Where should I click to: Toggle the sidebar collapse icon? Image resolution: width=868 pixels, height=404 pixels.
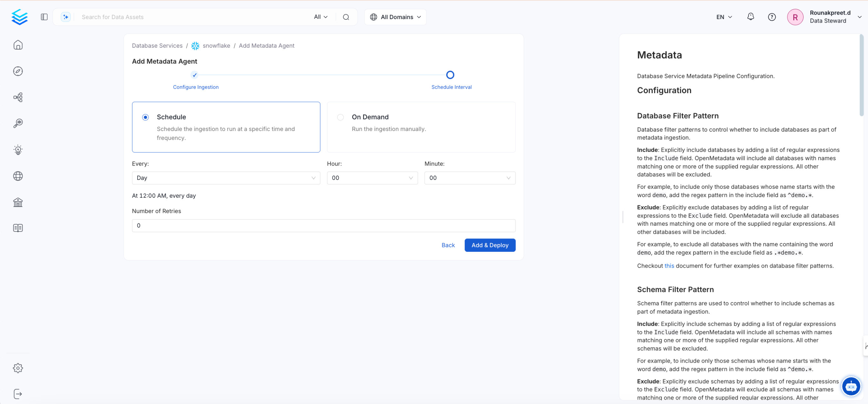click(44, 17)
